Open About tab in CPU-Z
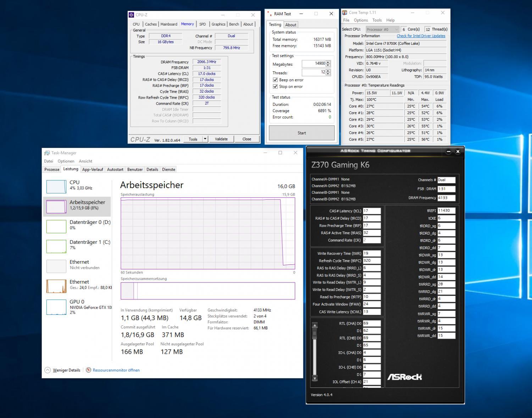The height and width of the screenshot is (418, 532). point(248,24)
